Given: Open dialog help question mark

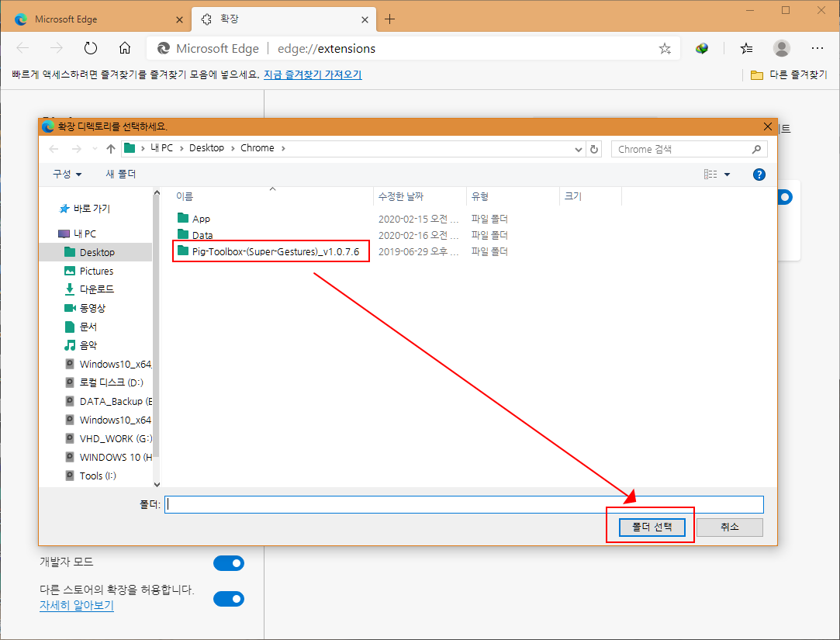Looking at the screenshot, I should pos(759,175).
